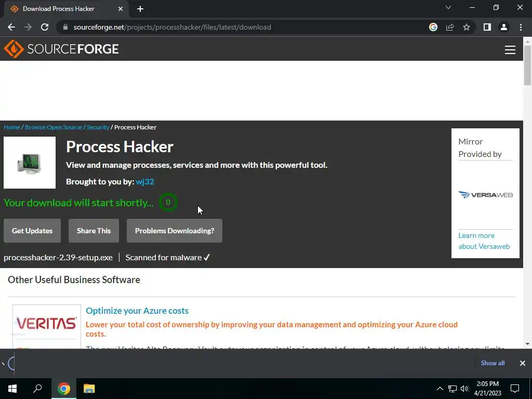Click the Get Updates button
532x399 pixels.
tap(32, 231)
